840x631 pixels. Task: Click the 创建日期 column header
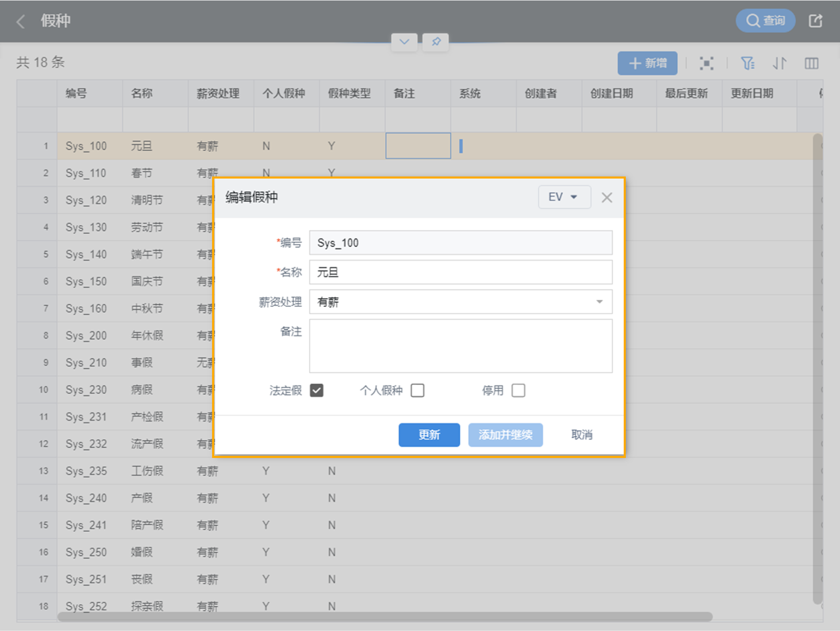click(619, 94)
